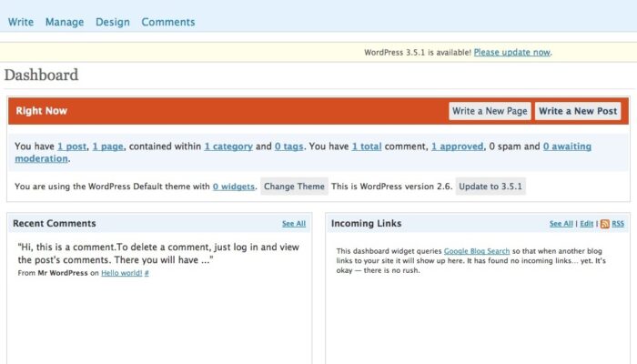This screenshot has width=637, height=364.
Task: Click 'WordPress 3.5.1 is available!' notice text
Action: [418, 53]
